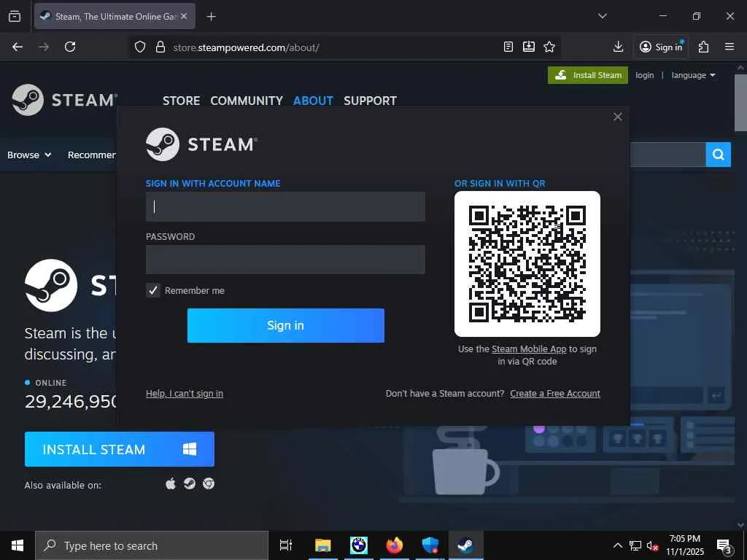
Task: Open Windows Security shield on the taskbar
Action: pos(430,545)
